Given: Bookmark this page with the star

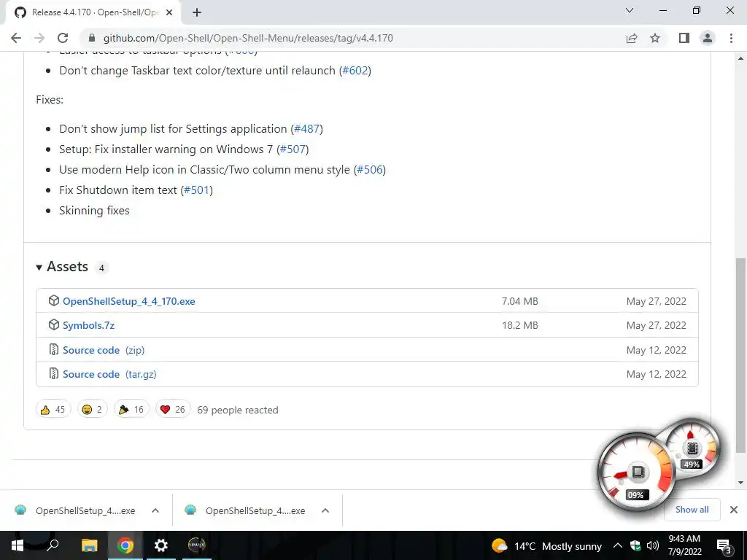Looking at the screenshot, I should coord(655,38).
